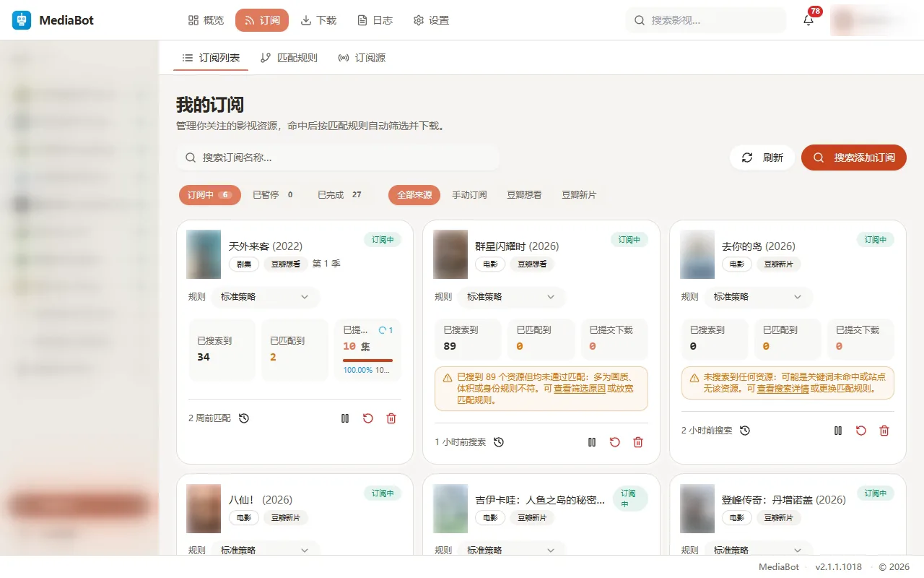Image resolution: width=924 pixels, height=578 pixels.
Task: Expand rule dropdown on 登峰传奇 card
Action: (x=758, y=550)
